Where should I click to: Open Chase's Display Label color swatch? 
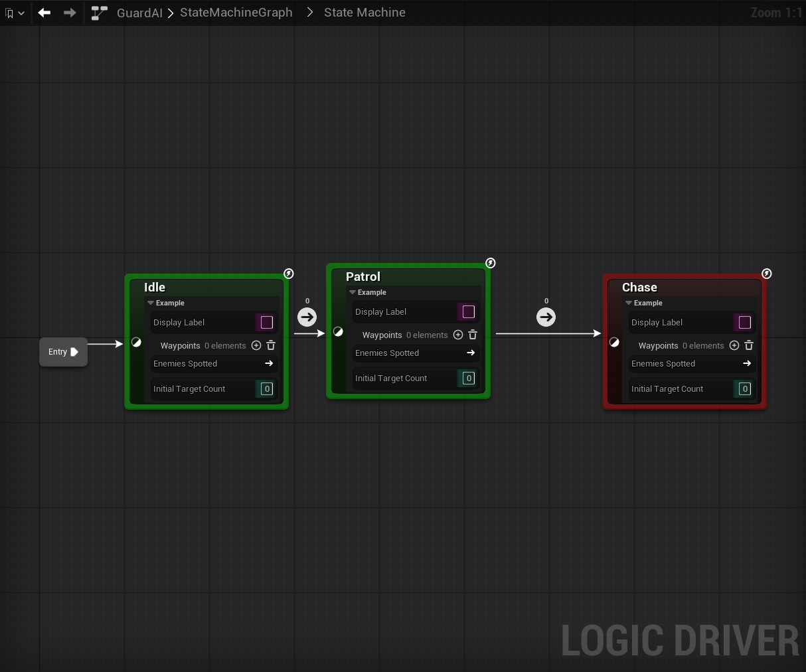point(745,323)
